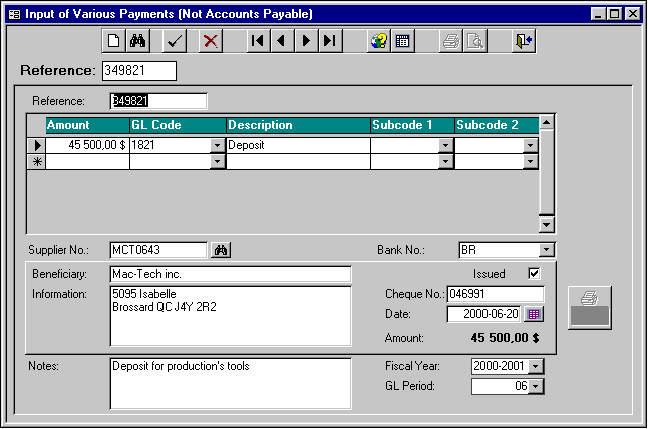Go to the first record
Viewport: 648px width, 429px height.
[x=258, y=41]
